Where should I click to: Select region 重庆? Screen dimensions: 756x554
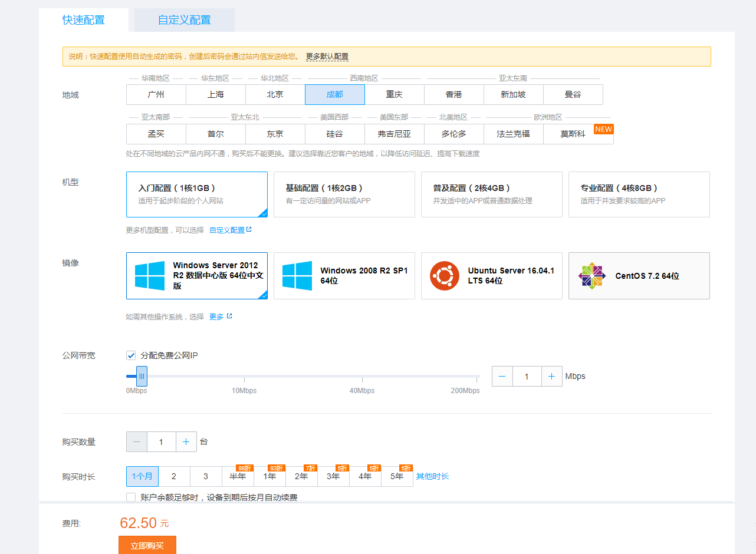395,94
